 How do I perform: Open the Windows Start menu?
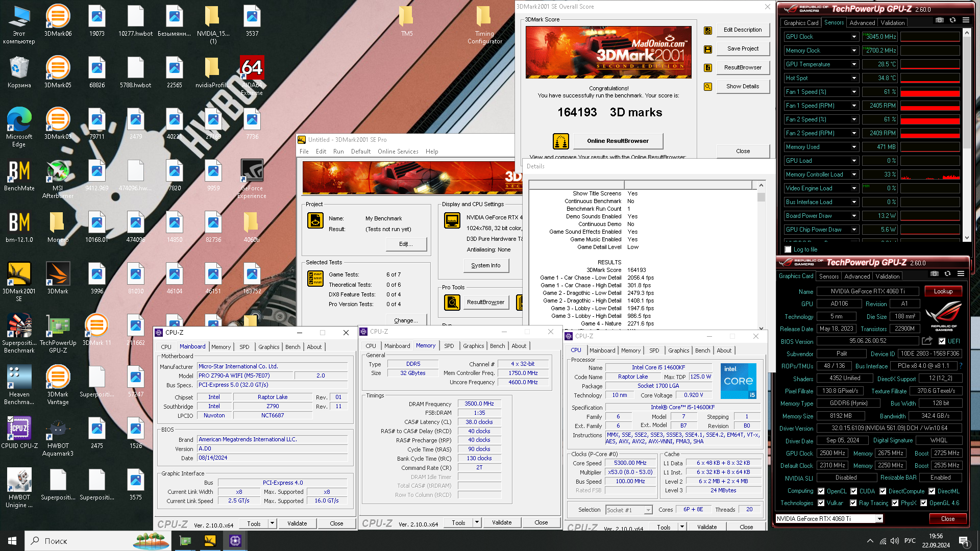(x=12, y=541)
